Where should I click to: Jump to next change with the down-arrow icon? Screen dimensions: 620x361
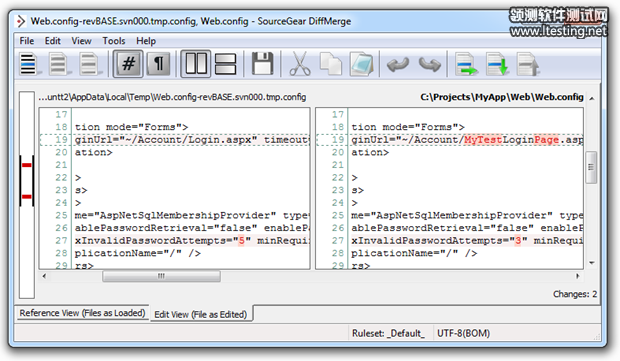pyautogui.click(x=497, y=64)
